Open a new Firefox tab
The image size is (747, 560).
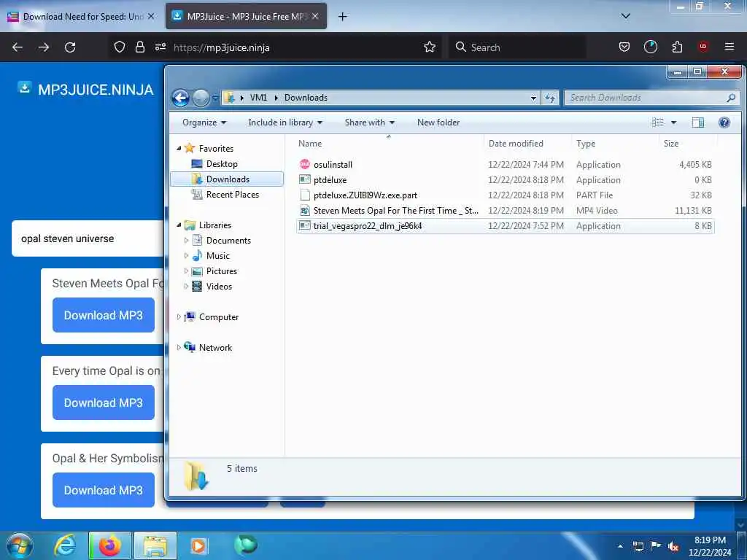click(x=342, y=17)
